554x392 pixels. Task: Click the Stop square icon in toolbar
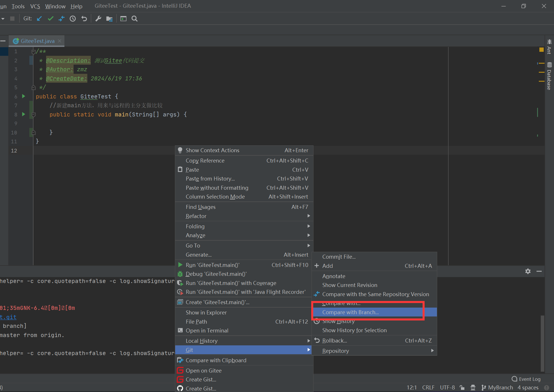pyautogui.click(x=12, y=19)
